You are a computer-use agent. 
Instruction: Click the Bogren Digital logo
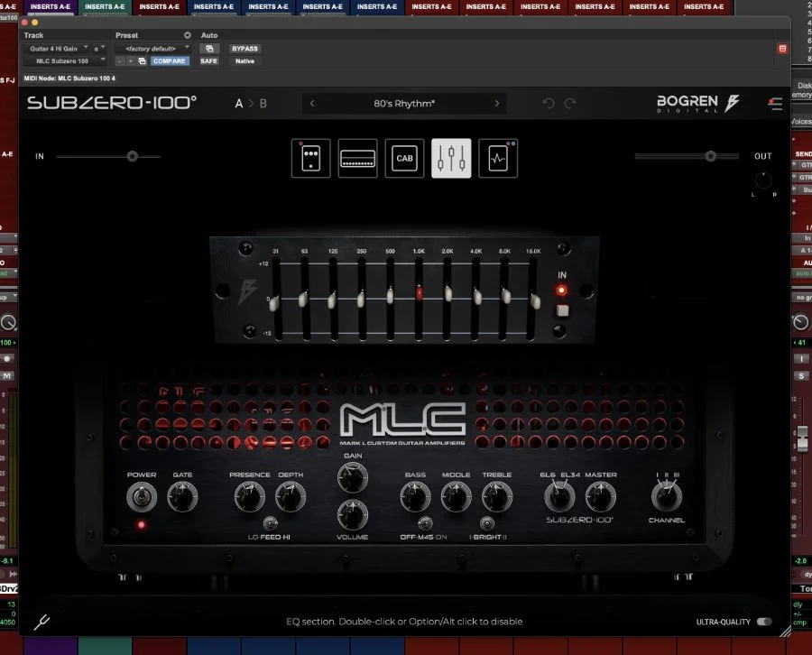(x=697, y=104)
